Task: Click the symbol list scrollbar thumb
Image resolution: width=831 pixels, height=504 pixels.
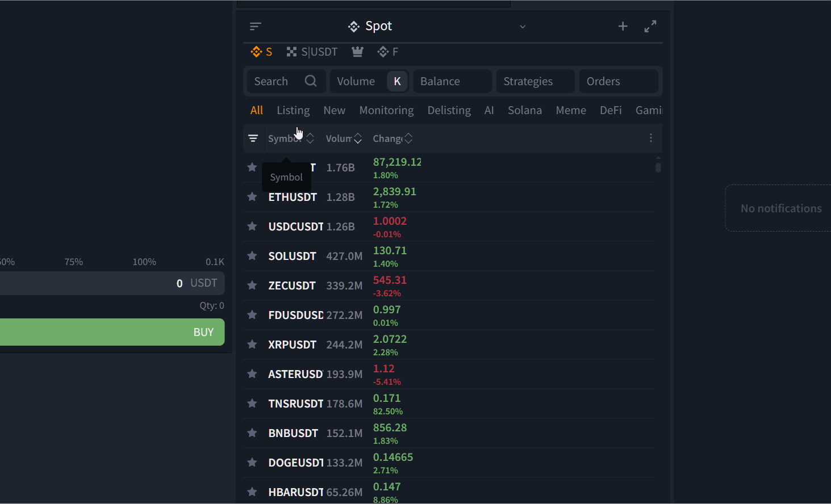Action: pyautogui.click(x=658, y=167)
